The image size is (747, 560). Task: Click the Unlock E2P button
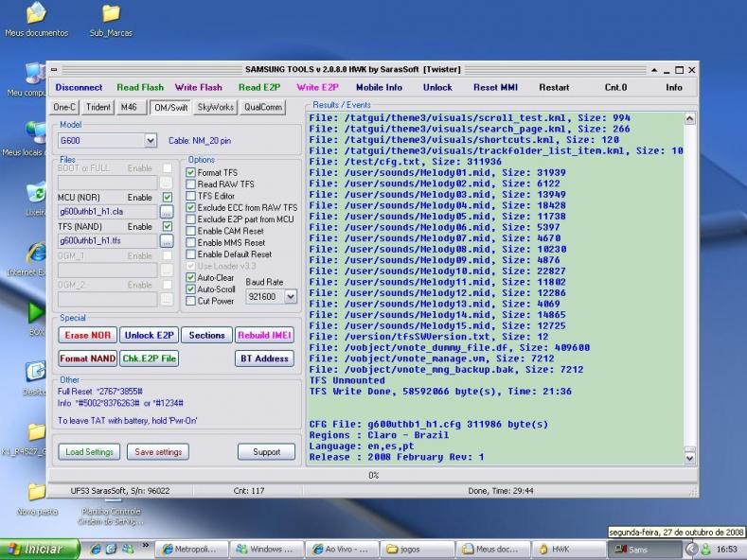[149, 335]
